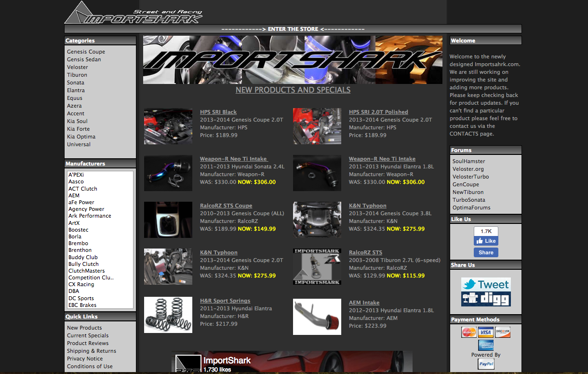Open the H&R Sport Springs thumbnail
This screenshot has height=374, width=588.
coord(168,315)
